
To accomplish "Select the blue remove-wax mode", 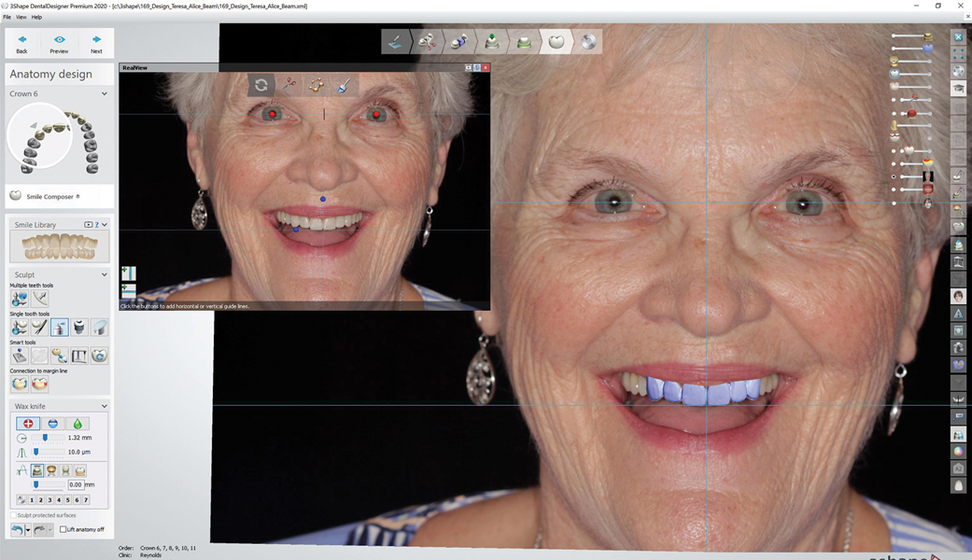I will point(52,424).
